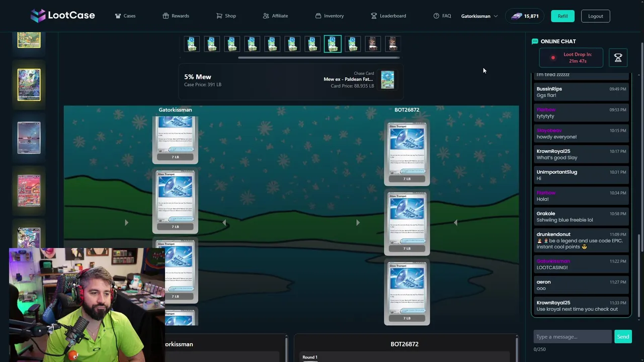Focus the 'Type a message...' chat input

click(x=573, y=337)
